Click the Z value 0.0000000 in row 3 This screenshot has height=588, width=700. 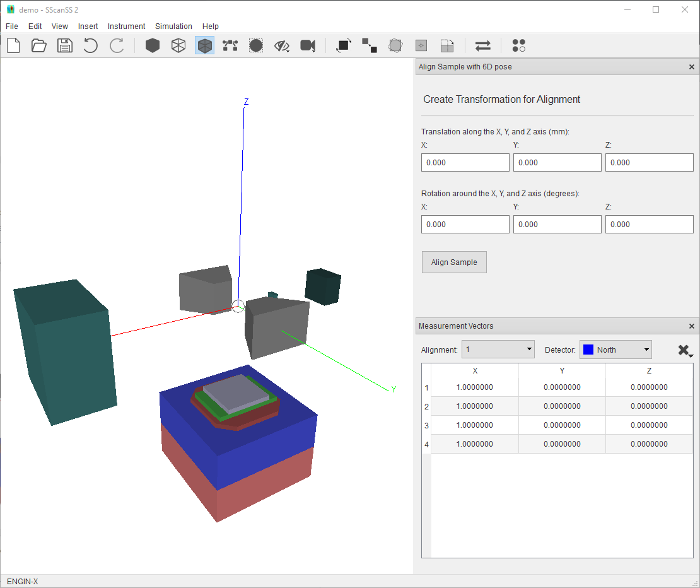click(649, 425)
